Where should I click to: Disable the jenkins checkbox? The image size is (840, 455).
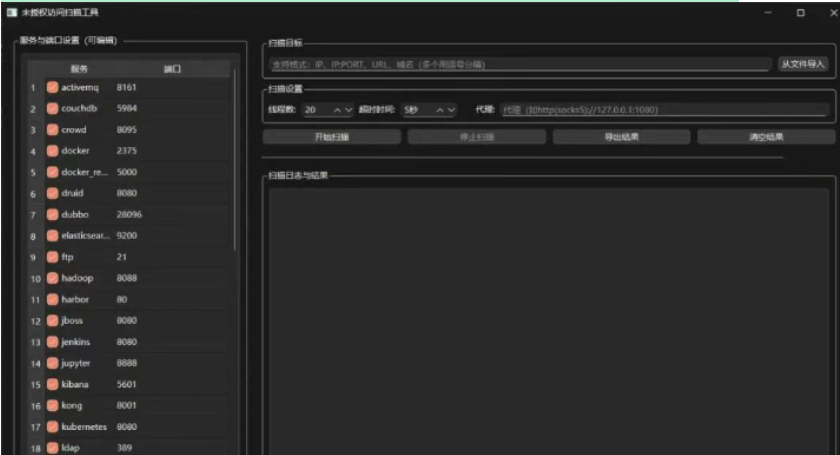pos(52,342)
